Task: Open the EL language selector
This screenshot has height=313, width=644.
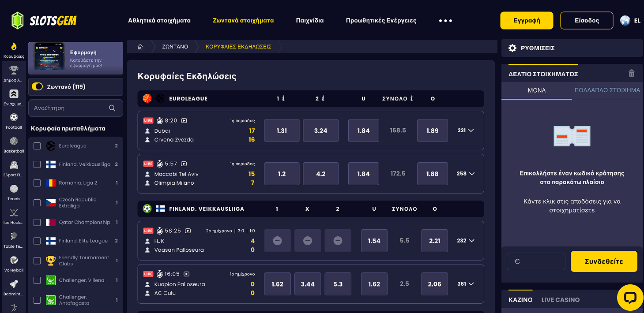Action: click(x=637, y=21)
